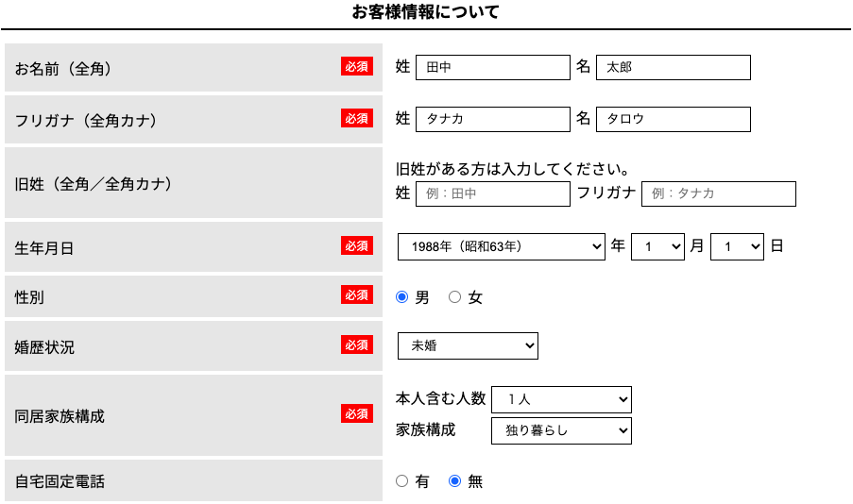
Task: Focus the furigana given name field タロウ
Action: pyautogui.click(x=673, y=119)
